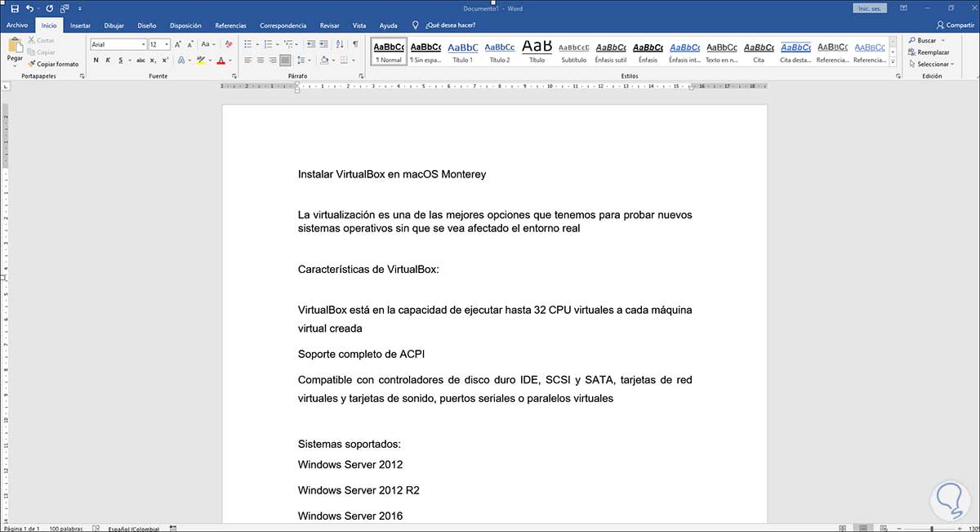Image resolution: width=980 pixels, height=532 pixels.
Task: Switch to the Diseño tab
Action: tap(147, 25)
